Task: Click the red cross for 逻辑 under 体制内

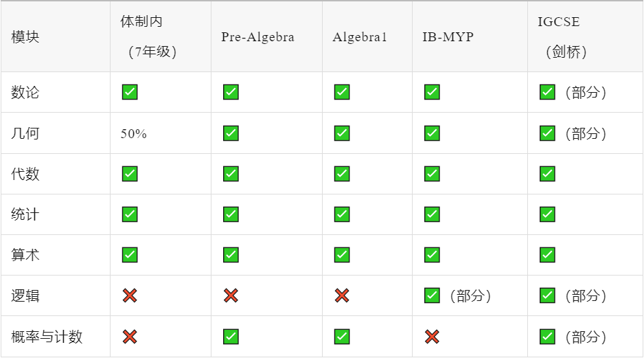Action: 130,295
